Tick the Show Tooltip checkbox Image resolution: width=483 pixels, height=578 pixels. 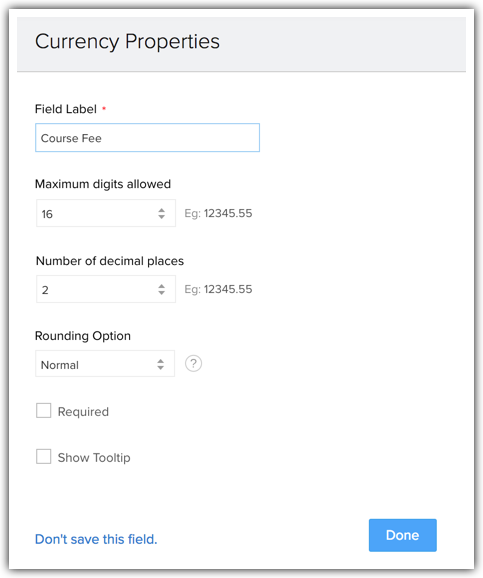[44, 456]
